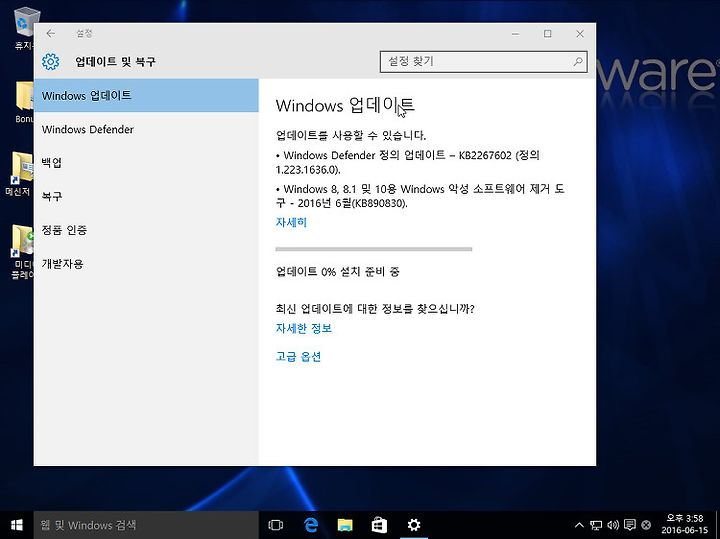720x539 pixels.
Task: Open the Store from taskbar
Action: tap(379, 525)
